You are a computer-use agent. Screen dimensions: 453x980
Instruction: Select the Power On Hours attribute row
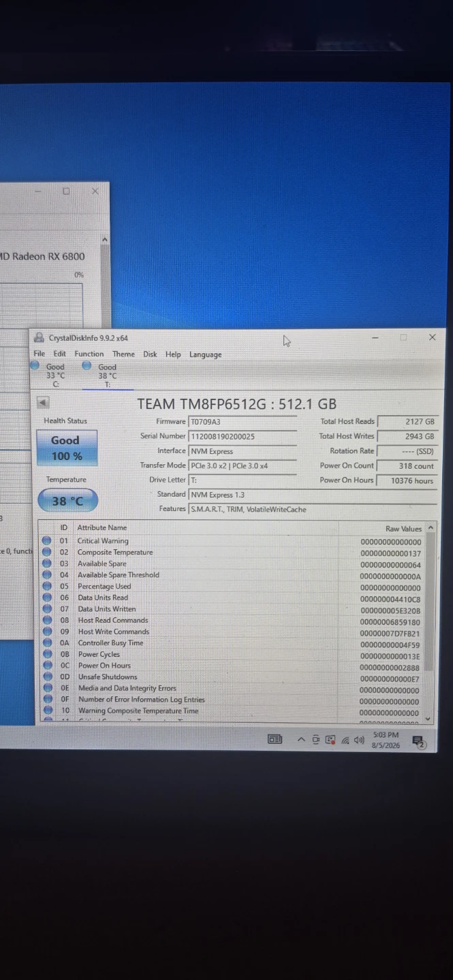[x=232, y=666]
